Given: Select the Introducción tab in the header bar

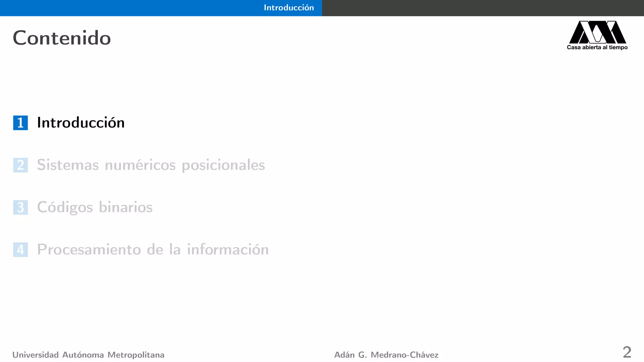Looking at the screenshot, I should coord(289,8).
